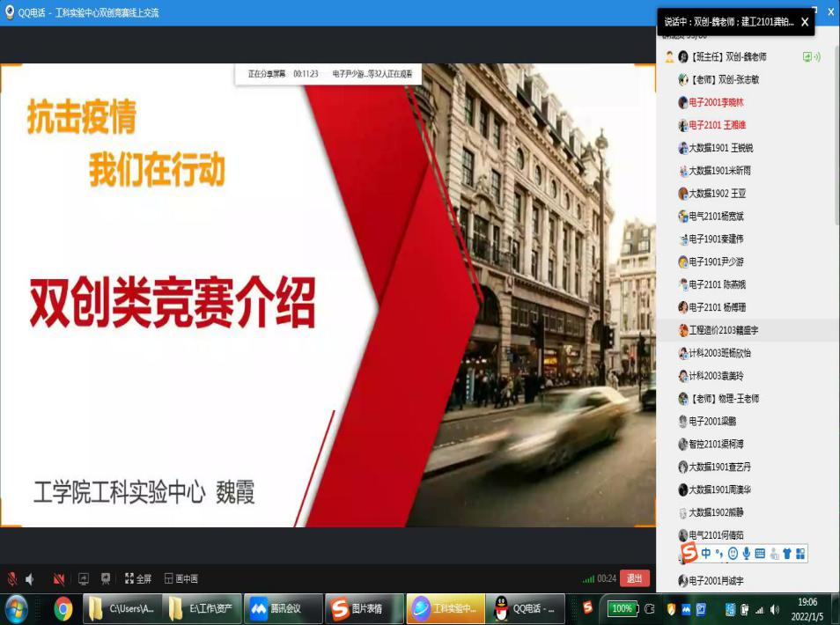Open Chrome from the taskbar
This screenshot has width=840, height=625.
click(x=63, y=608)
